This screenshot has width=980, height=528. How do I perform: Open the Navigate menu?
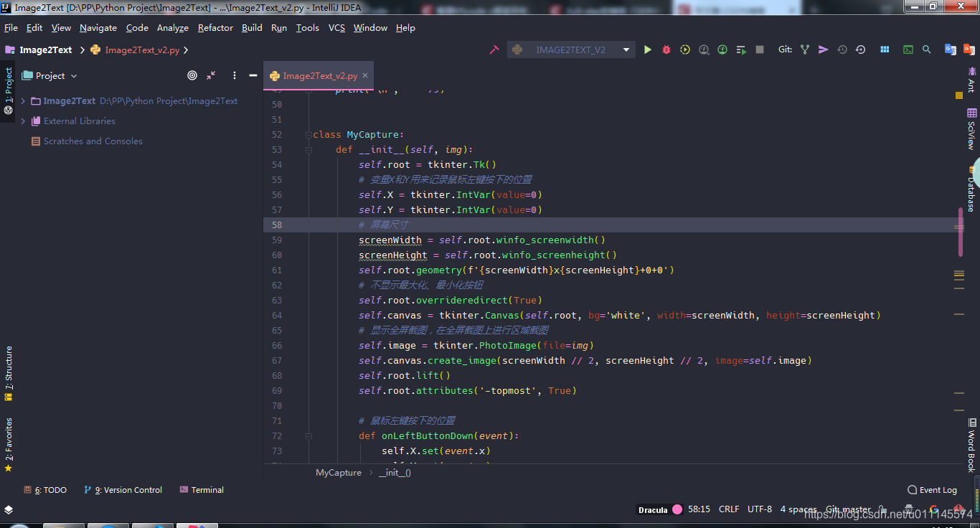[98, 27]
